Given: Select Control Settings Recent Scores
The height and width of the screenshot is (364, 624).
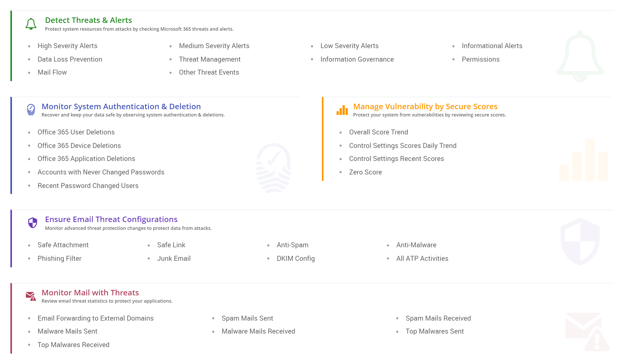Looking at the screenshot, I should coord(396,159).
